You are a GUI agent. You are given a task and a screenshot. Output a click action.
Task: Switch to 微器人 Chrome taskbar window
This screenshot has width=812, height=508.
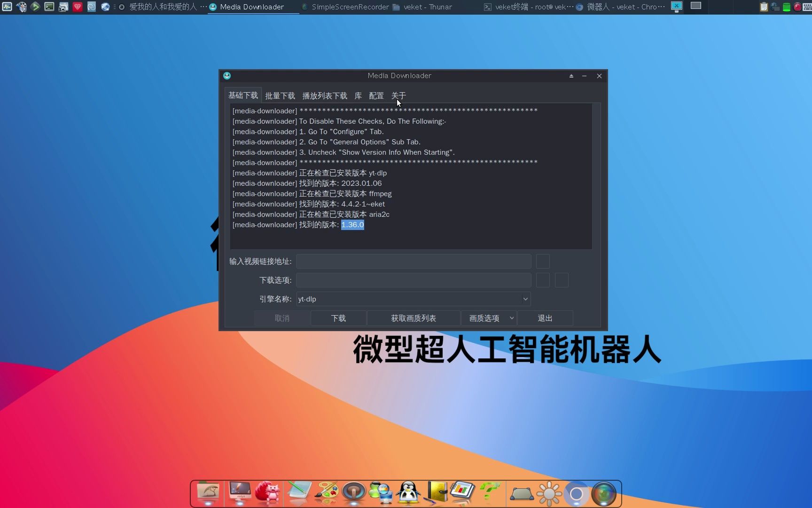tap(620, 7)
